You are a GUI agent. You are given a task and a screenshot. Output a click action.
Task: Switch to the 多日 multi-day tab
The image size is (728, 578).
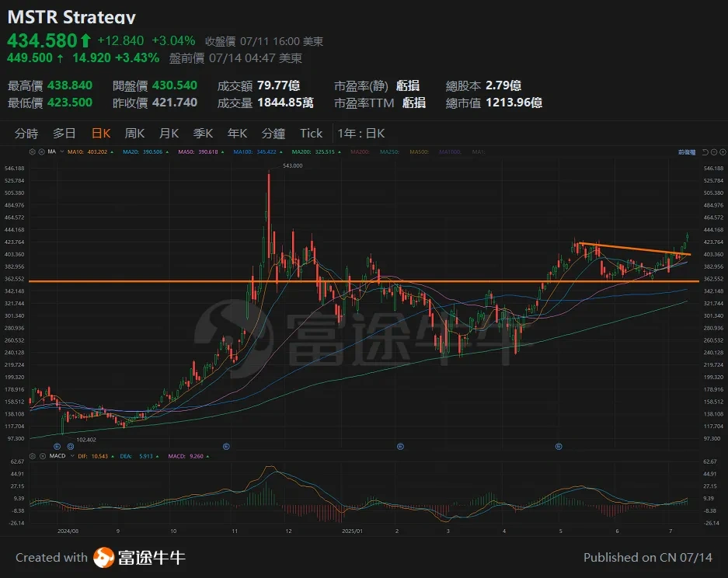coord(64,134)
